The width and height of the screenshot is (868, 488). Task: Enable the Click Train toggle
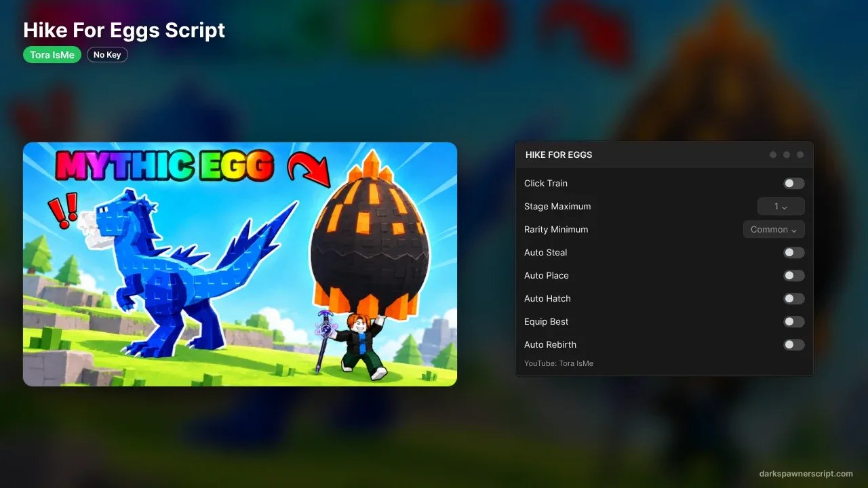(794, 183)
